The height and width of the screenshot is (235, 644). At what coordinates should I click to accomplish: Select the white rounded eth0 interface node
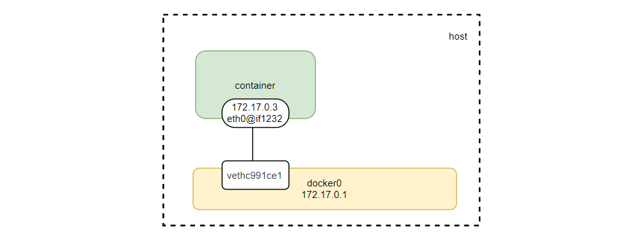tap(255, 113)
